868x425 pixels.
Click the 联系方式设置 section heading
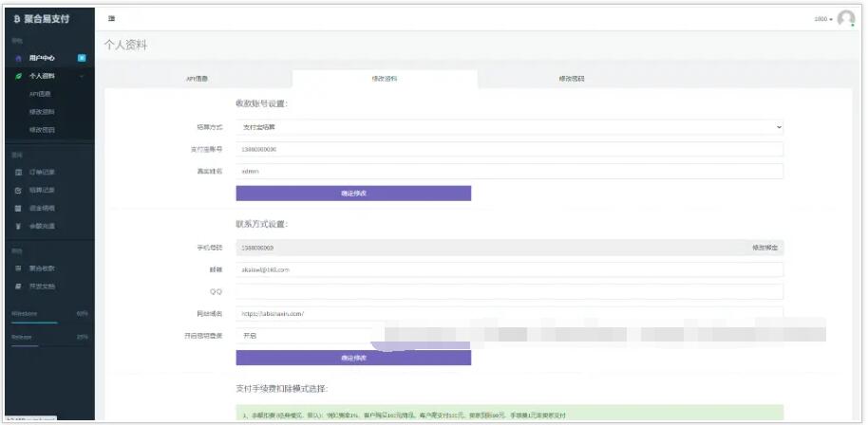click(x=262, y=225)
